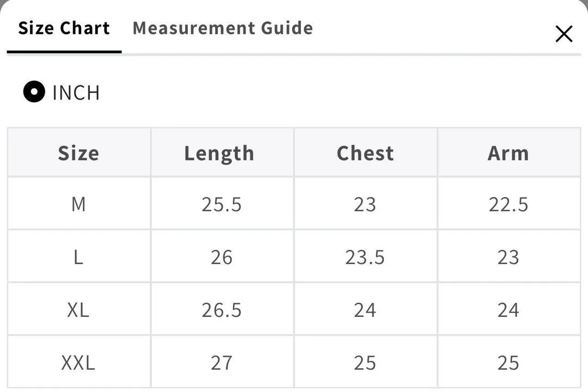
Task: Select the Size Chart tab
Action: 64,28
